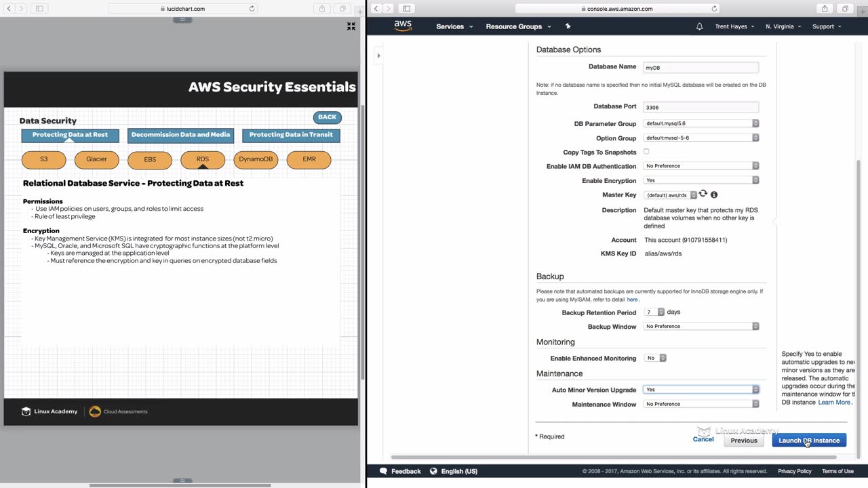Open the share menu in the lucidchart window
The height and width of the screenshot is (488, 868).
point(322,9)
